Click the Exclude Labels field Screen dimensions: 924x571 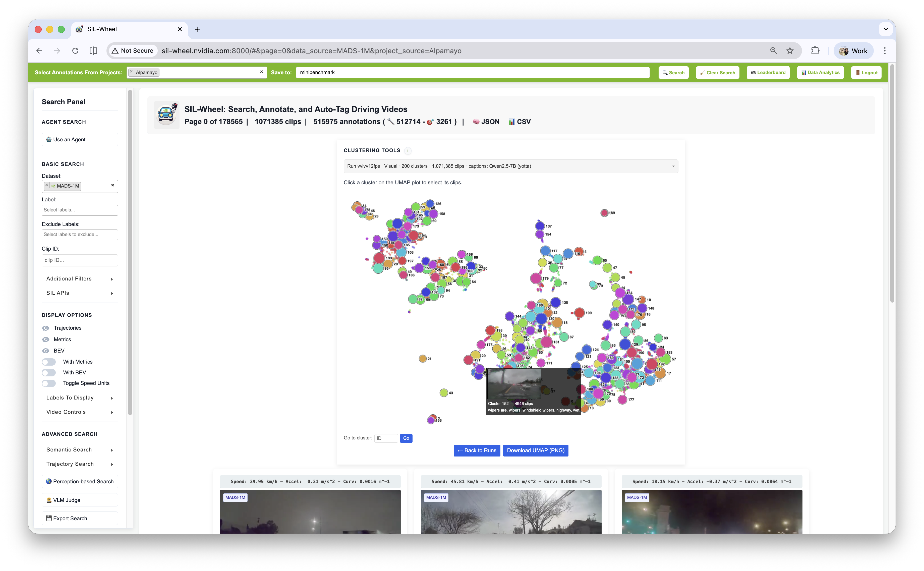click(x=80, y=235)
